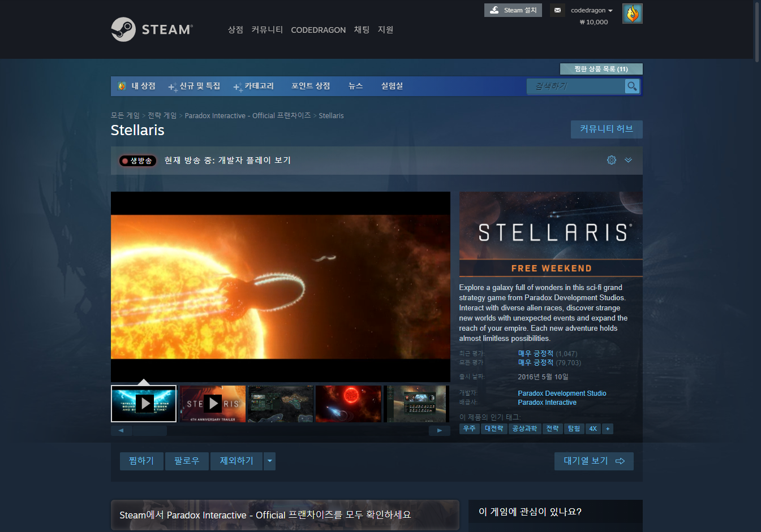The image size is (761, 532).
Task: Select the 4th Anniversary trailer thumbnail
Action: pos(212,404)
